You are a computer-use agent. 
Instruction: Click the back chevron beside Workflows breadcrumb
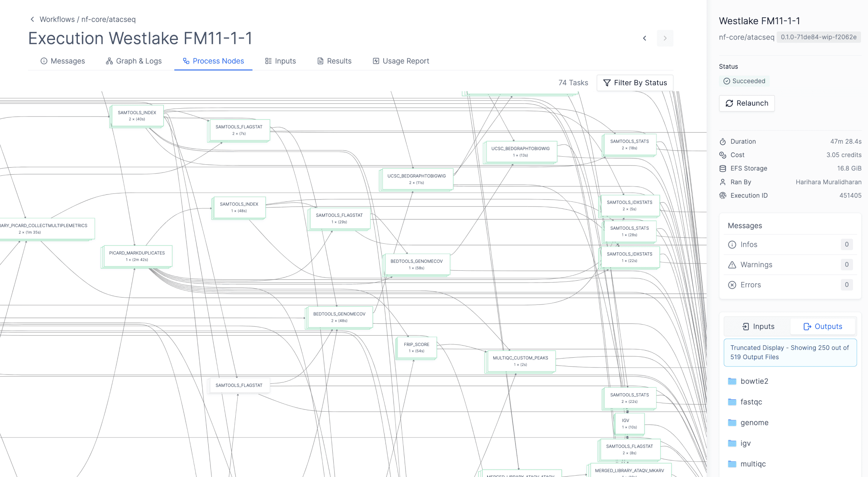pyautogui.click(x=32, y=19)
